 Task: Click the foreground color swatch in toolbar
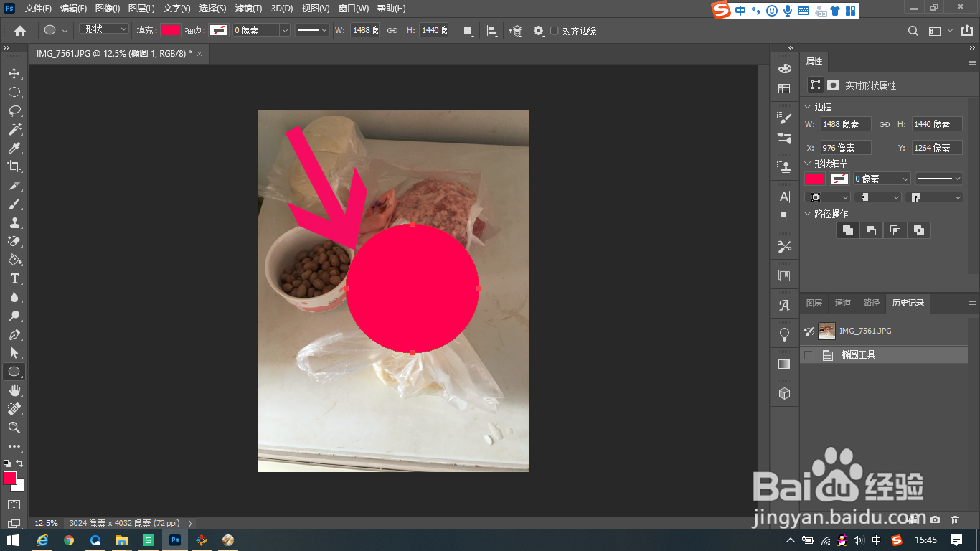tap(10, 478)
